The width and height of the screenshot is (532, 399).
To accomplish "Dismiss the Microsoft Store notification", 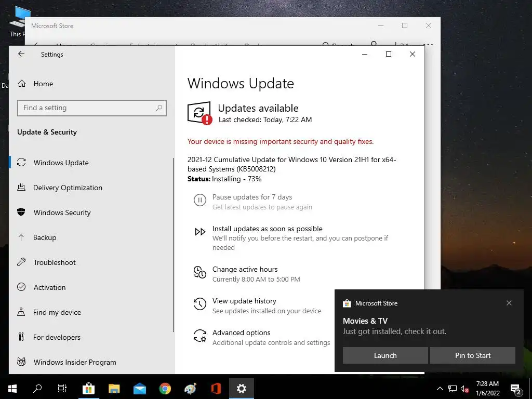I will (x=509, y=303).
